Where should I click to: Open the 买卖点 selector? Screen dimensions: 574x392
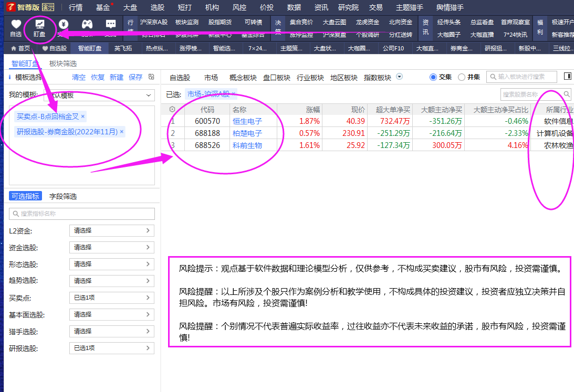coord(112,298)
